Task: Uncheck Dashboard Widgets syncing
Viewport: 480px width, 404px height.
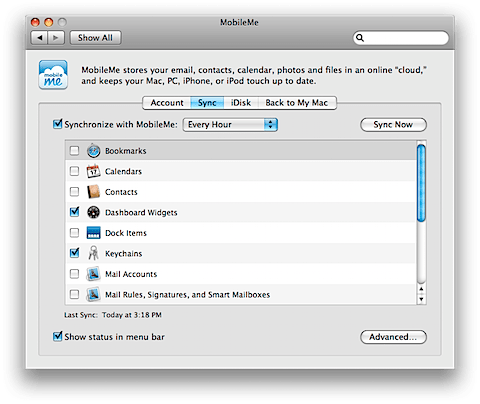Action: (74, 212)
